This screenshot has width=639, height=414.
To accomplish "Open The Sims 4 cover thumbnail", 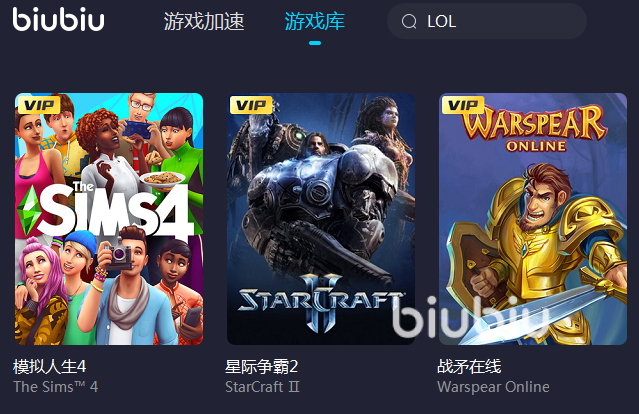I will 109,219.
